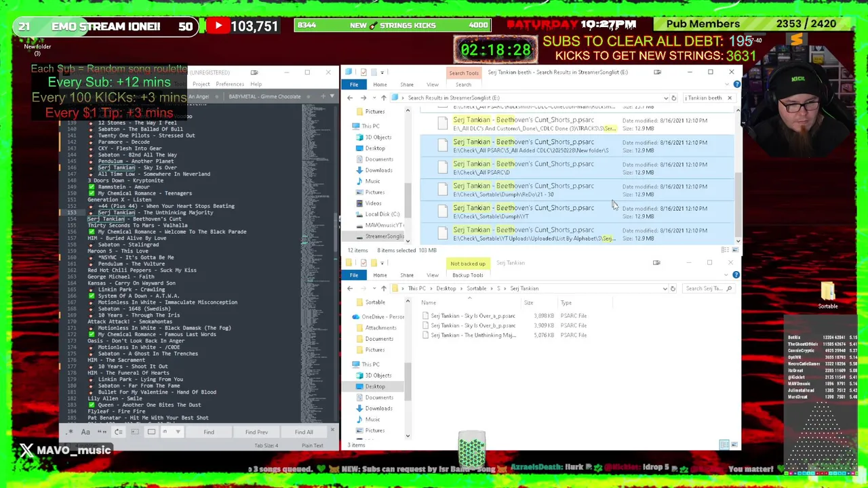Open address bar dropdown in Serj Tankian window

665,288
